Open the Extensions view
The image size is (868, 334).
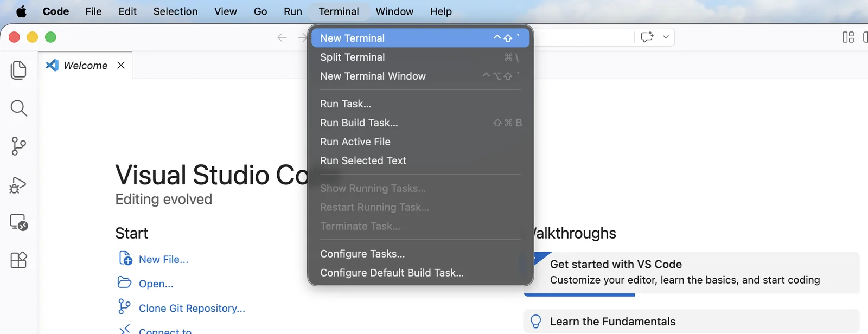18,260
